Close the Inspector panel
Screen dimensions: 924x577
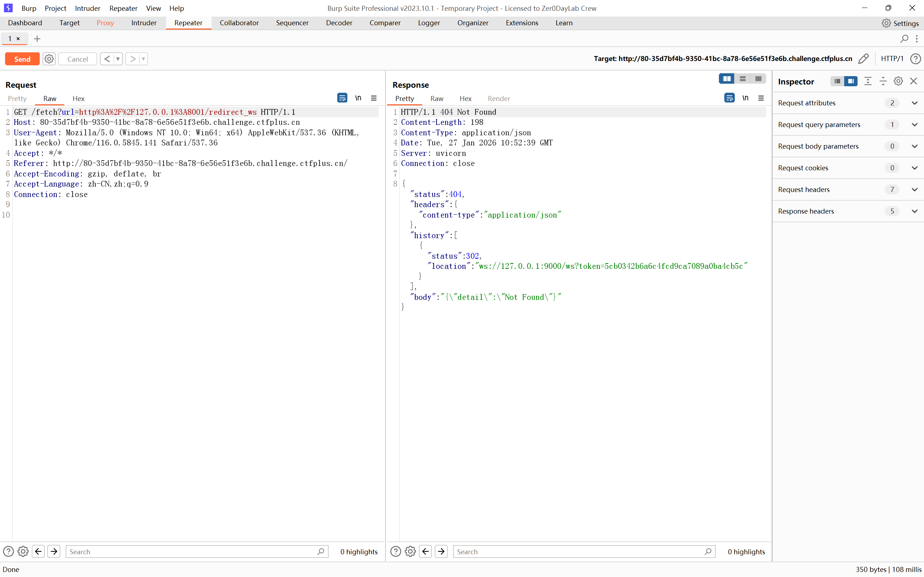click(x=914, y=81)
